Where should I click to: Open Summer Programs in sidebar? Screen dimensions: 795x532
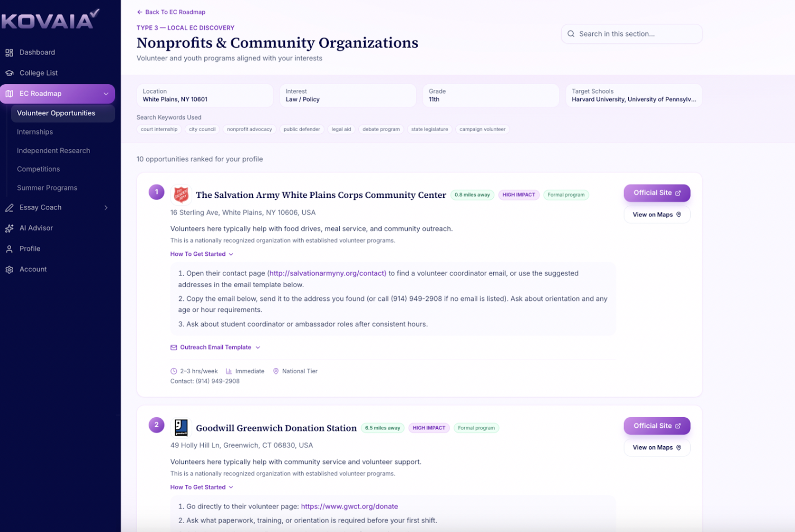coord(47,188)
